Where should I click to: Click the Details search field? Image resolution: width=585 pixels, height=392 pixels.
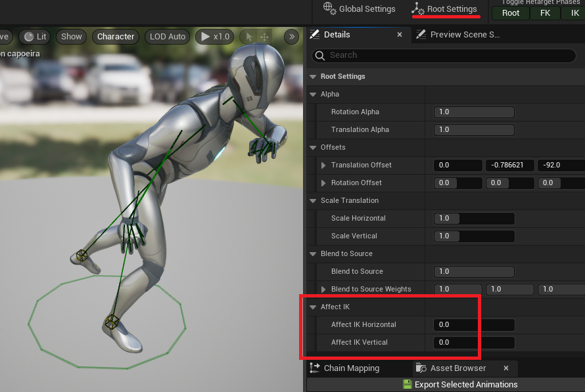444,55
